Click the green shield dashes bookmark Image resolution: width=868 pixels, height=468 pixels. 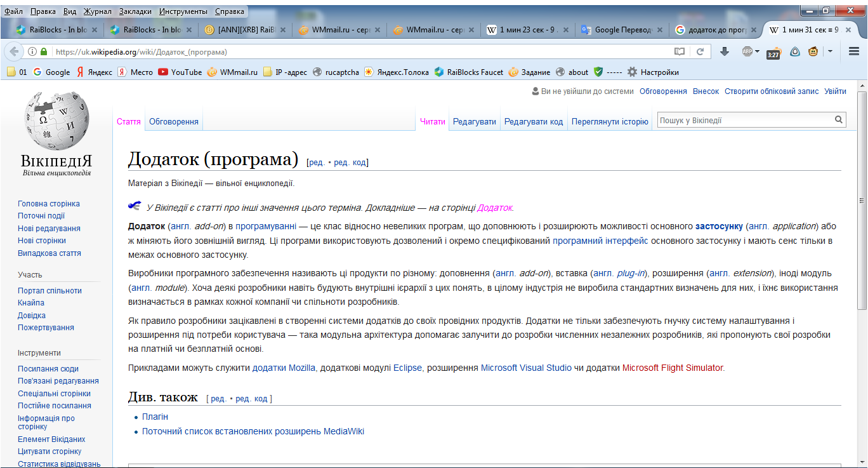[x=608, y=72]
